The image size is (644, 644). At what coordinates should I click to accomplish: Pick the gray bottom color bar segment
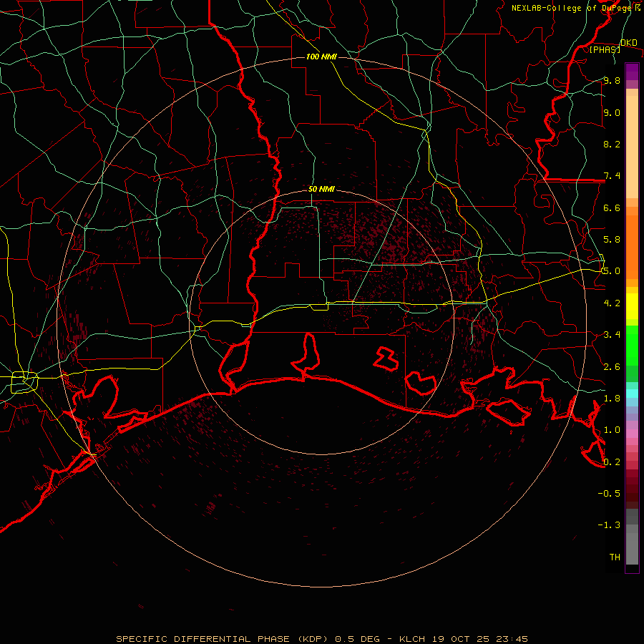click(x=632, y=549)
